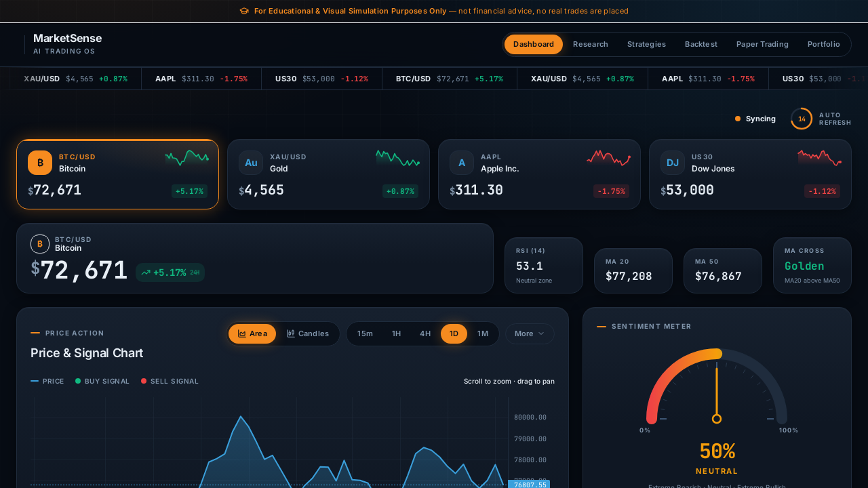Select the XAU/USD Gold asset card
868x488 pixels.
click(328, 174)
